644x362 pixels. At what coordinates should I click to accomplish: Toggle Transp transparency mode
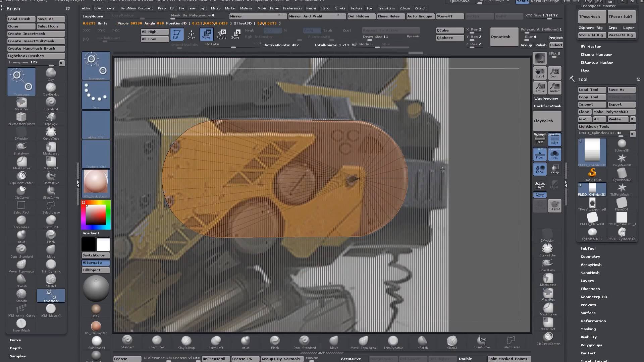pos(554,169)
